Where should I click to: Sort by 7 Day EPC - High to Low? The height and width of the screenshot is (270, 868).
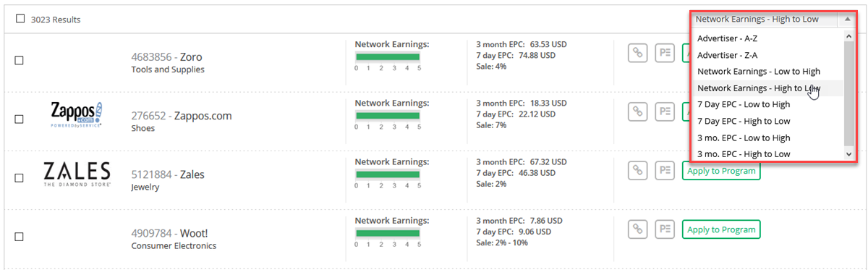point(767,121)
